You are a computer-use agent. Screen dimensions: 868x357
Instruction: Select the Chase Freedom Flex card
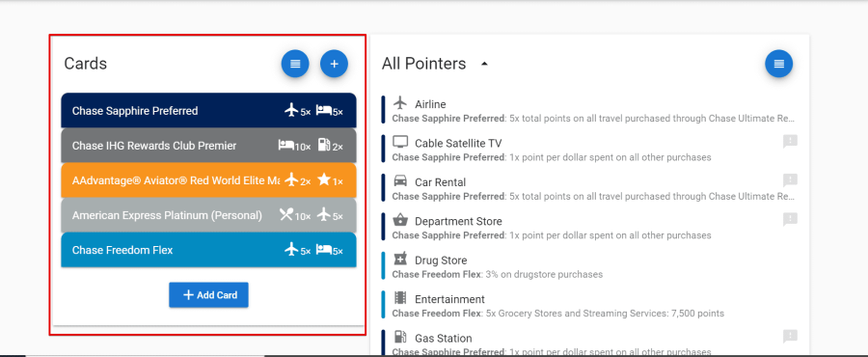click(x=208, y=250)
